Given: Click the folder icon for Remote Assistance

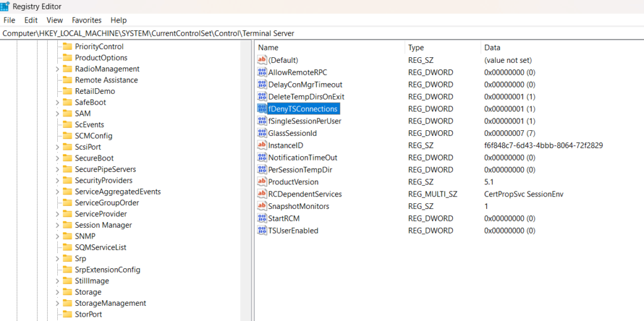Looking at the screenshot, I should coord(67,80).
